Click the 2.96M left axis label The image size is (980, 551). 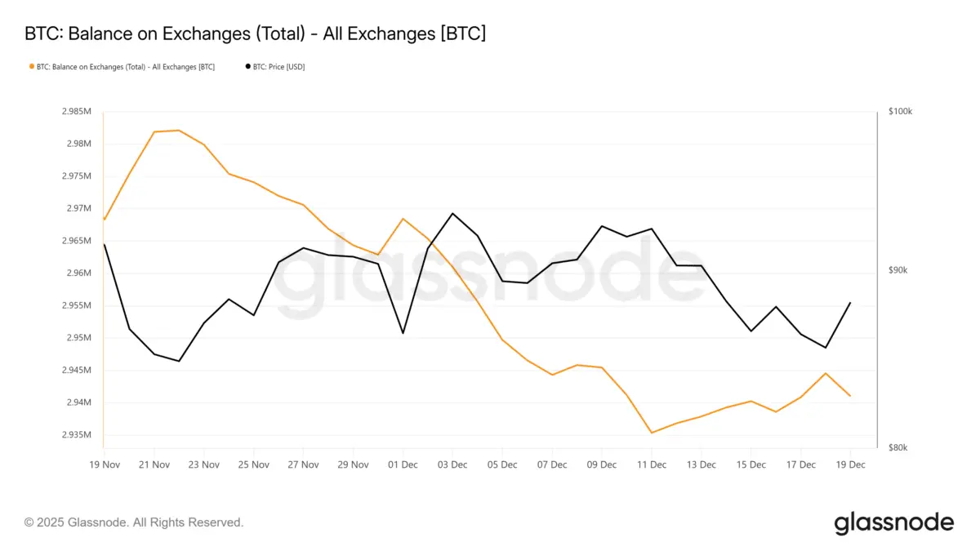click(x=78, y=273)
